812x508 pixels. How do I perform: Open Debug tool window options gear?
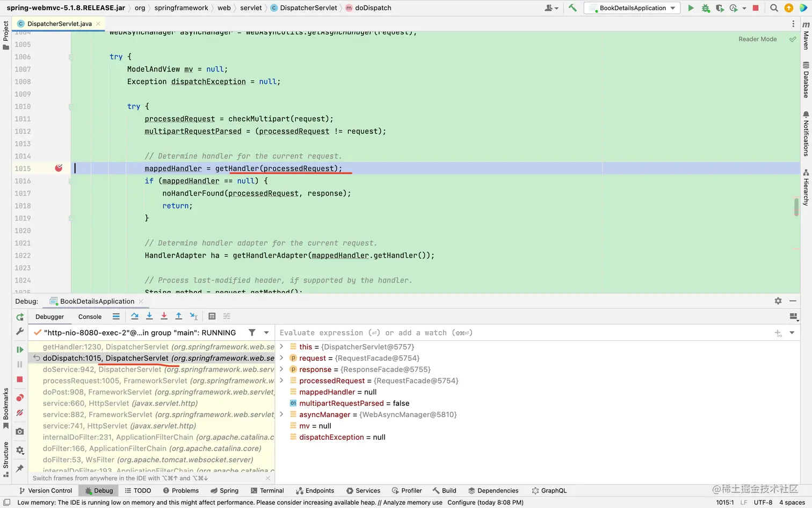[x=778, y=301]
